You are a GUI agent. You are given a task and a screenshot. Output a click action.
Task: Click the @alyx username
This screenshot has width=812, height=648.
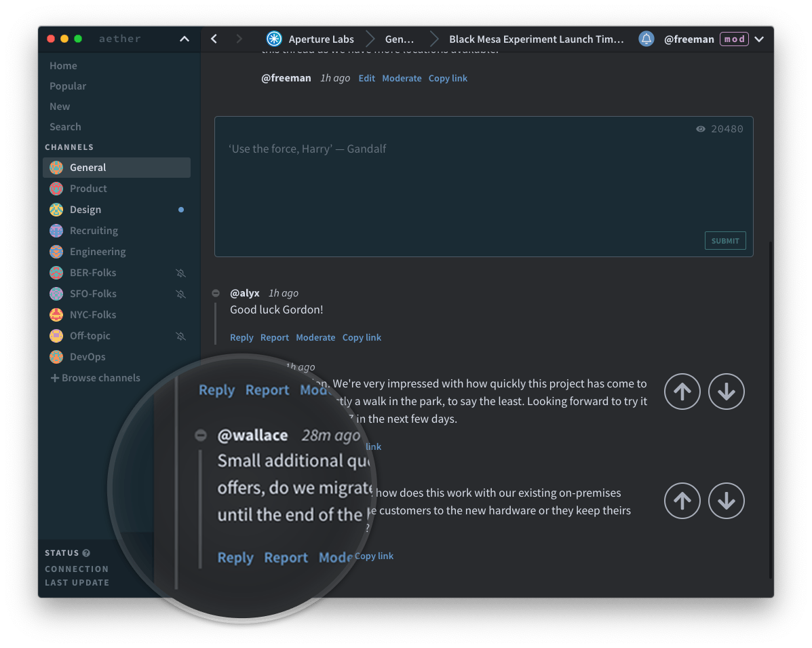[244, 293]
